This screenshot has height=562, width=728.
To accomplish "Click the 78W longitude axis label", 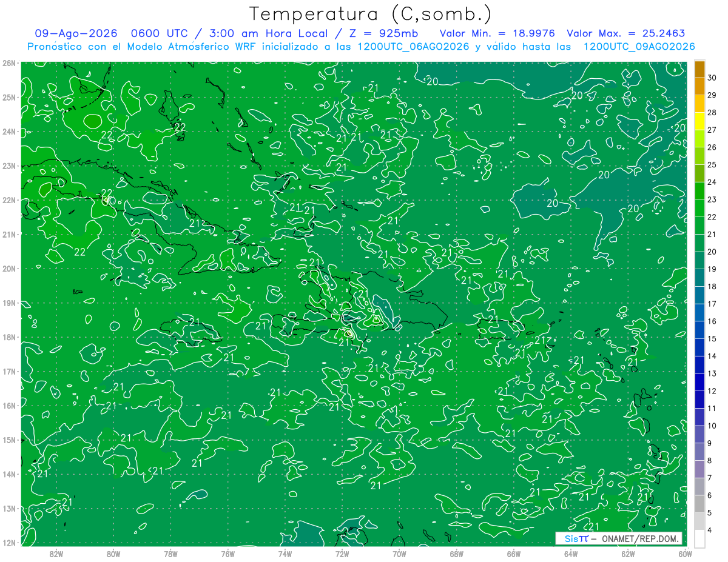I will (x=170, y=553).
